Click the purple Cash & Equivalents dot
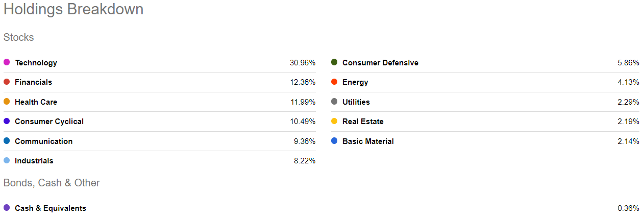The width and height of the screenshot is (644, 218). (x=7, y=208)
